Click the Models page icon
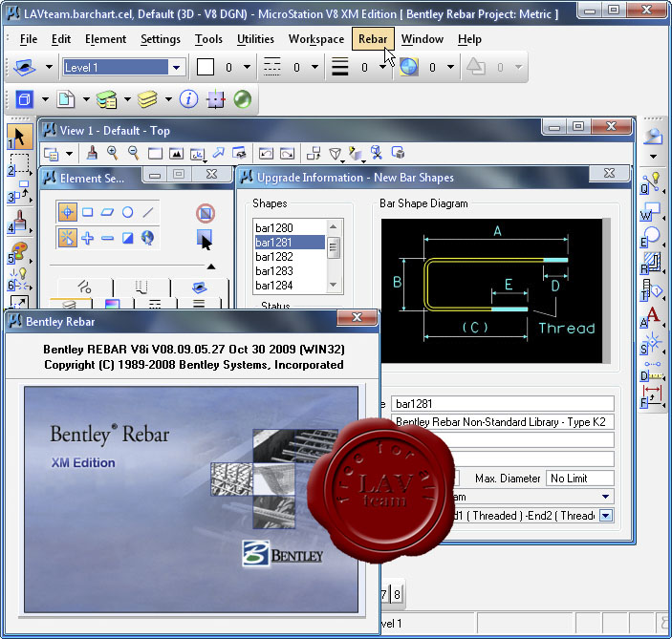The image size is (672, 639). point(66,99)
